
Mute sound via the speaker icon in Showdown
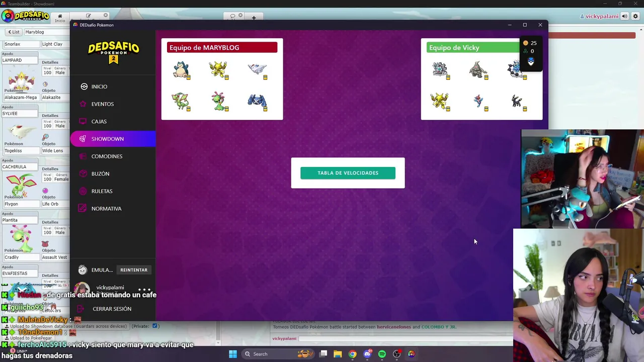[x=625, y=16]
